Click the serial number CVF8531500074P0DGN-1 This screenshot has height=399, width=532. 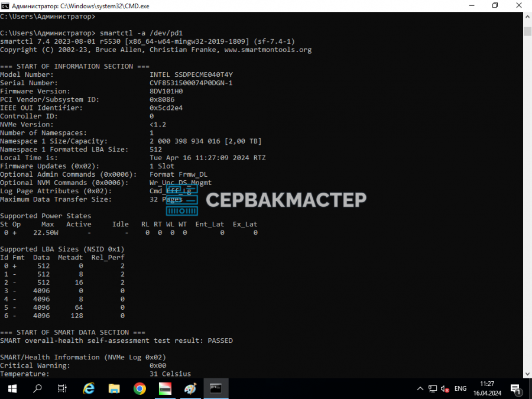click(191, 83)
